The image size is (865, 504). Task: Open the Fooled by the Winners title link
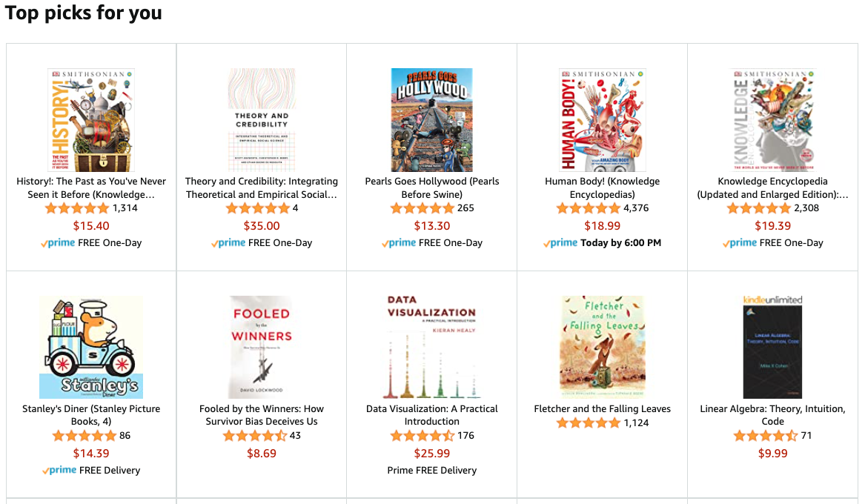coord(262,415)
